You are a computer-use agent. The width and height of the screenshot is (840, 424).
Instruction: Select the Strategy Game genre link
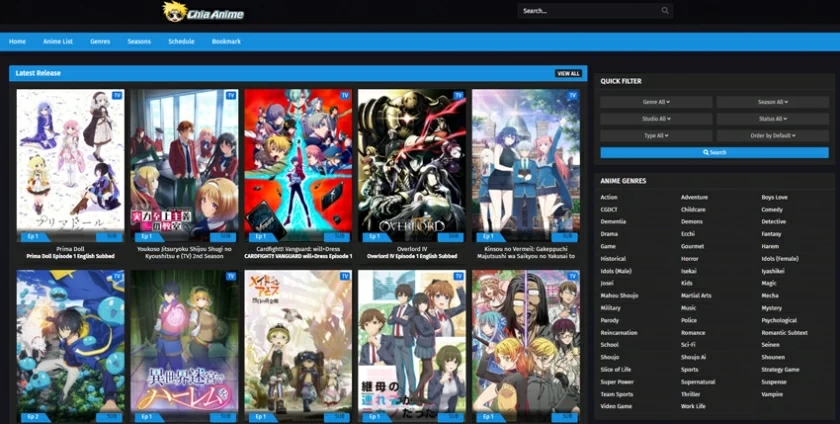(x=780, y=369)
